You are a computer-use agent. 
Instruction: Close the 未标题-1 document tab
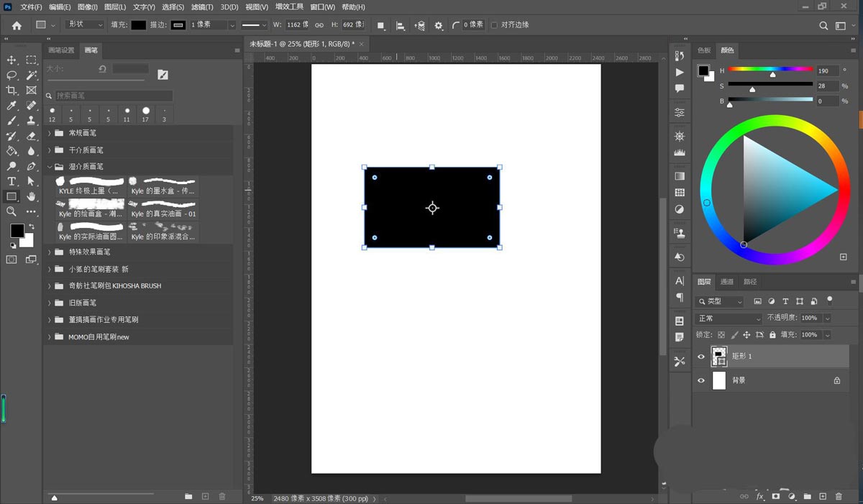click(361, 44)
